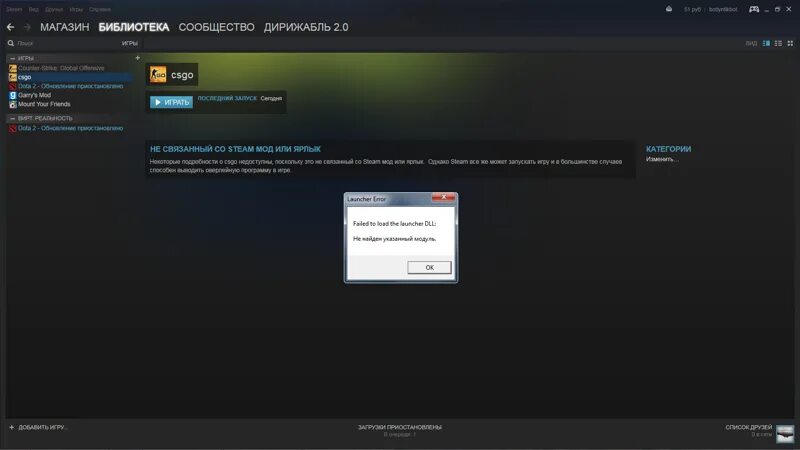Switch to grid view icon
The image size is (800, 450).
[790, 43]
